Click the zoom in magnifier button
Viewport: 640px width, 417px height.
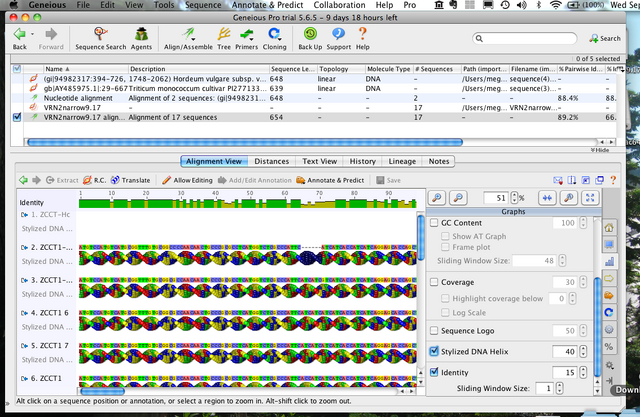tap(437, 198)
